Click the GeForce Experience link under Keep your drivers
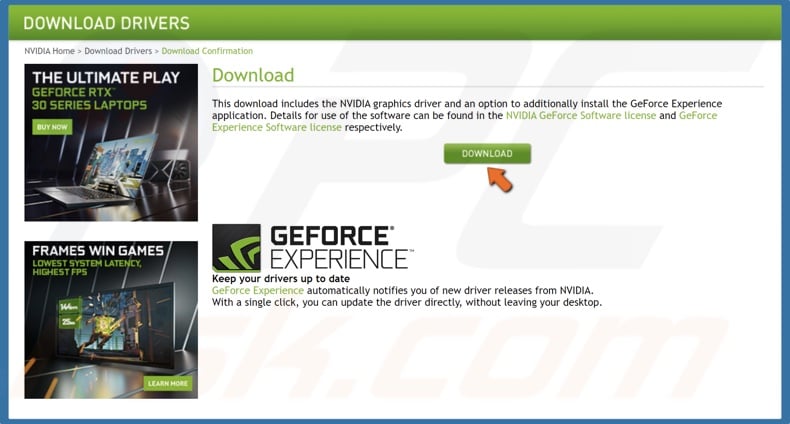Image resolution: width=790 pixels, height=424 pixels. pyautogui.click(x=257, y=291)
